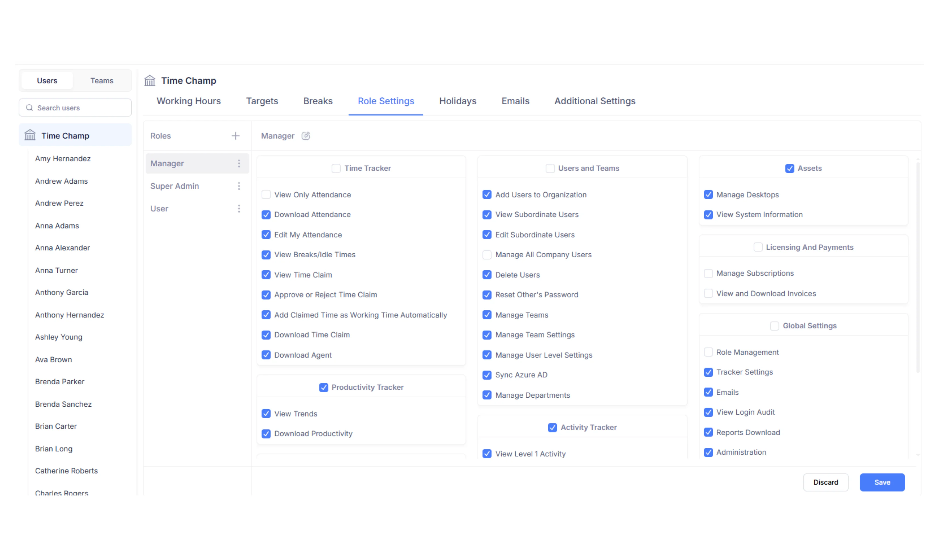Toggle the Role Management checkbox
Image resolution: width=939 pixels, height=560 pixels.
709,352
